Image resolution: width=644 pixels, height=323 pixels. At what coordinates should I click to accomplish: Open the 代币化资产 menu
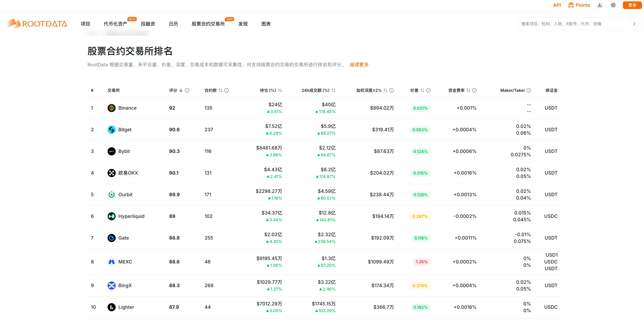tap(115, 24)
